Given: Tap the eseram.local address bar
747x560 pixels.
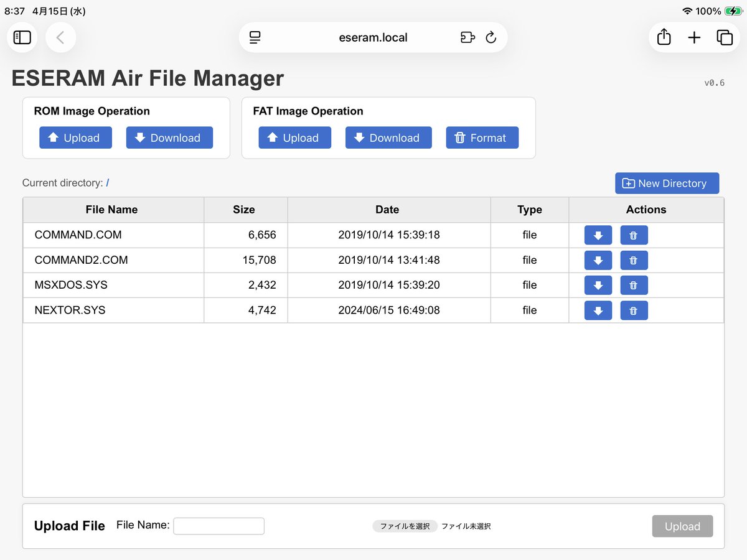Looking at the screenshot, I should [x=373, y=37].
